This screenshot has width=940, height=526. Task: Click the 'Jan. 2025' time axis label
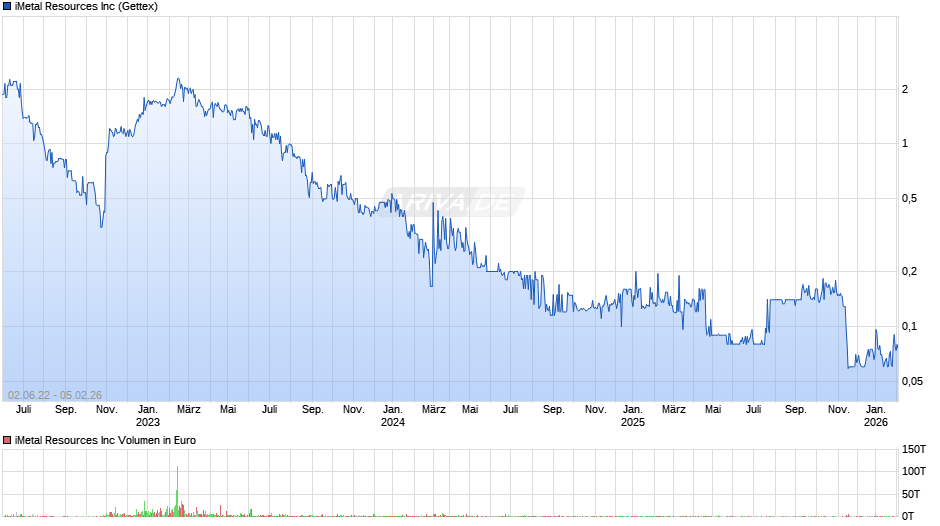point(632,416)
